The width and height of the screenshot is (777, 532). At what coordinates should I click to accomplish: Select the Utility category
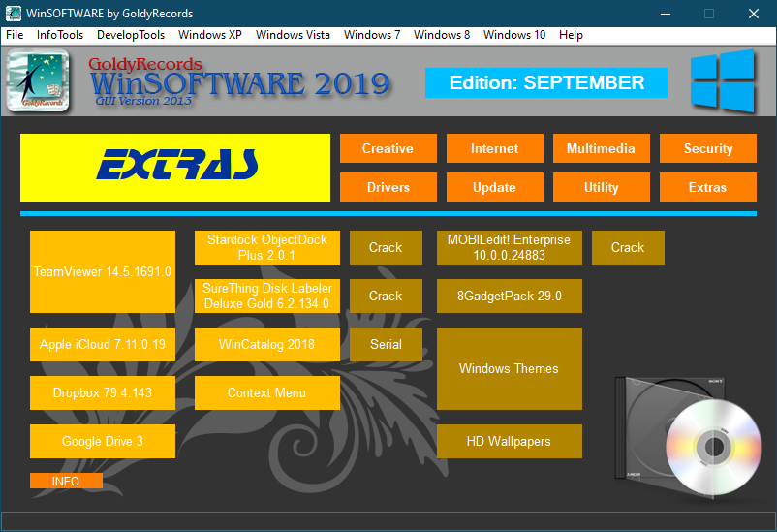(601, 187)
